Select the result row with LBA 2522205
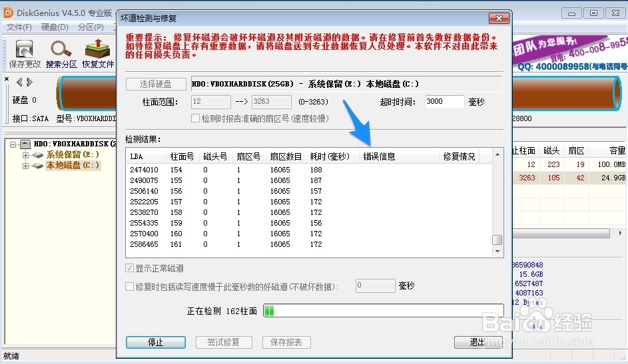 pyautogui.click(x=309, y=202)
